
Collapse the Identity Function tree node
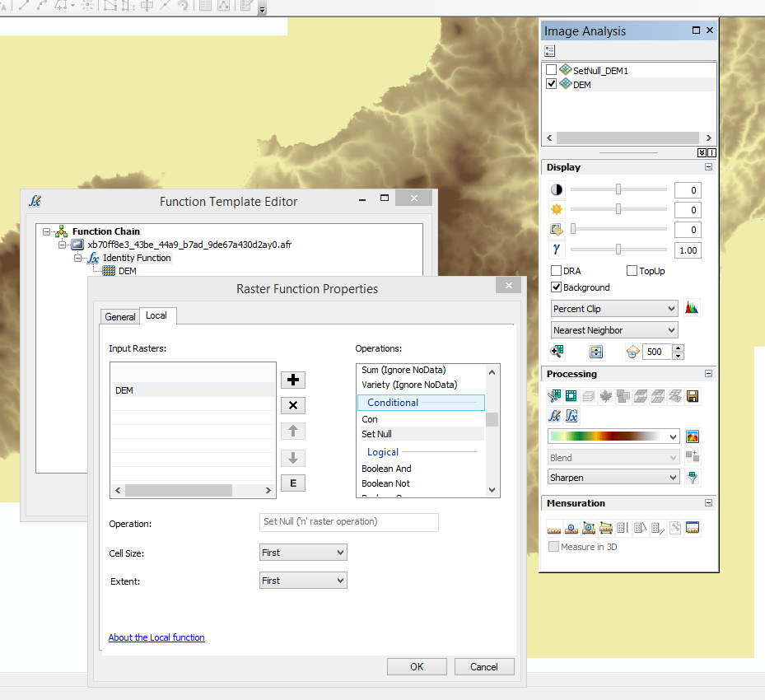(78, 258)
